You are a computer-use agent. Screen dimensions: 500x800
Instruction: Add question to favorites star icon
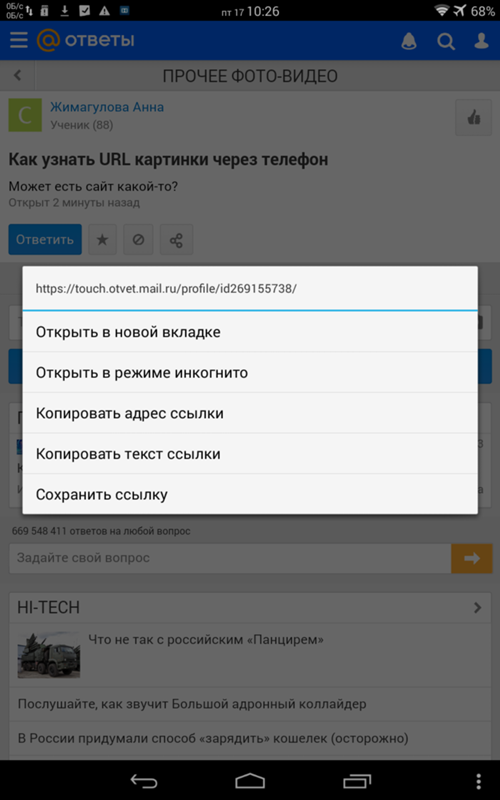(103, 239)
